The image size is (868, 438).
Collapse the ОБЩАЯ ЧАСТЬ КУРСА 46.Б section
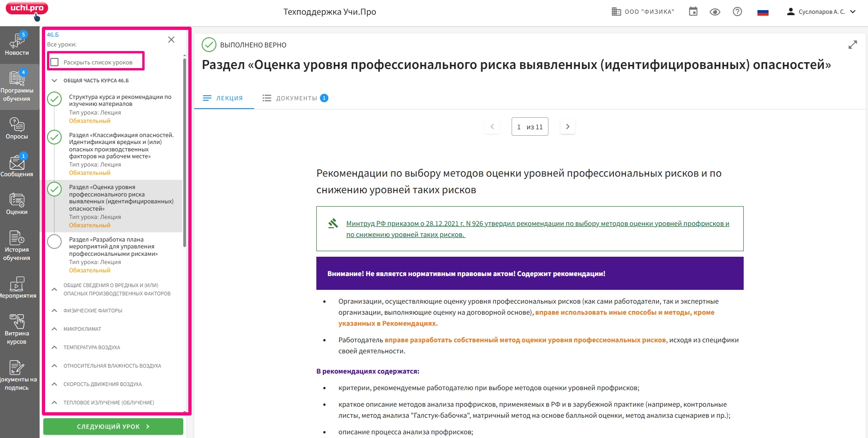click(x=54, y=80)
